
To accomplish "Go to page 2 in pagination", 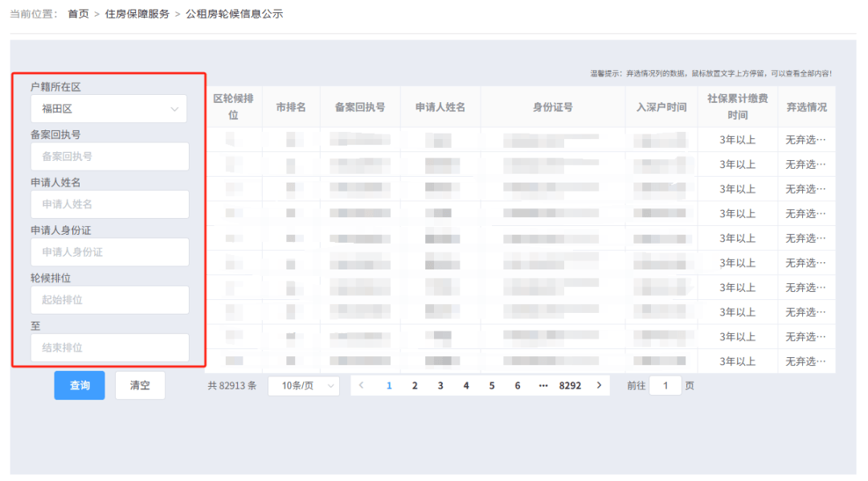I will click(x=415, y=385).
